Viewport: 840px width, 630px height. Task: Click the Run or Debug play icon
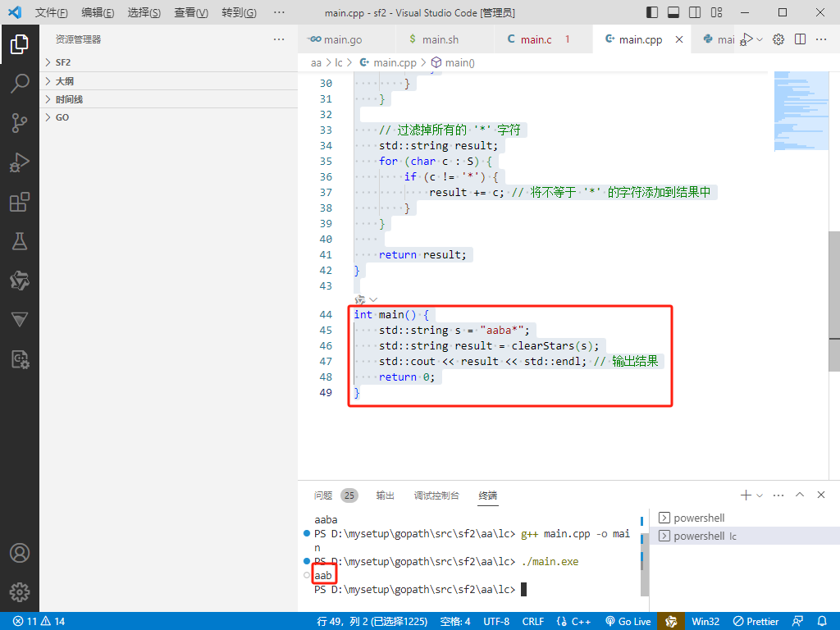(x=746, y=39)
